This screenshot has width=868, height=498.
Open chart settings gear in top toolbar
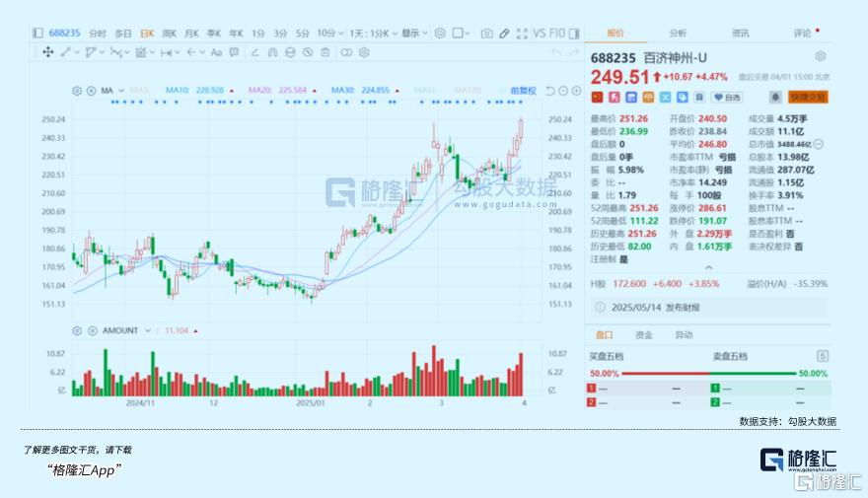tap(440, 34)
